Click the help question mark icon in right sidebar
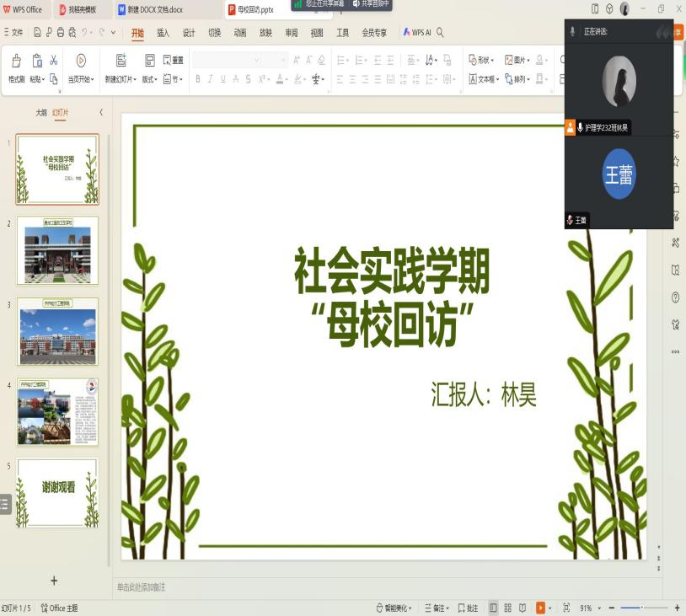 (x=675, y=297)
